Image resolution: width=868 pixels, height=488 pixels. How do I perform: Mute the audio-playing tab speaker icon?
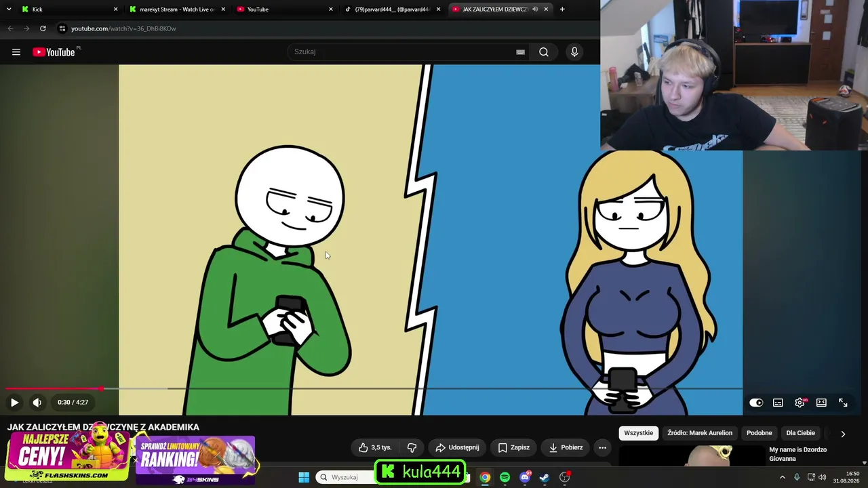tap(535, 9)
